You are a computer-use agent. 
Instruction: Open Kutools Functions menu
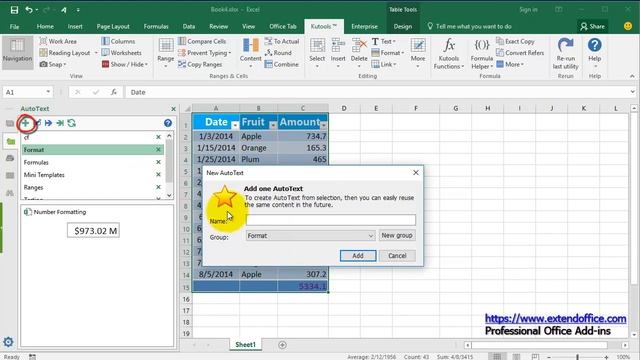pyautogui.click(x=449, y=53)
